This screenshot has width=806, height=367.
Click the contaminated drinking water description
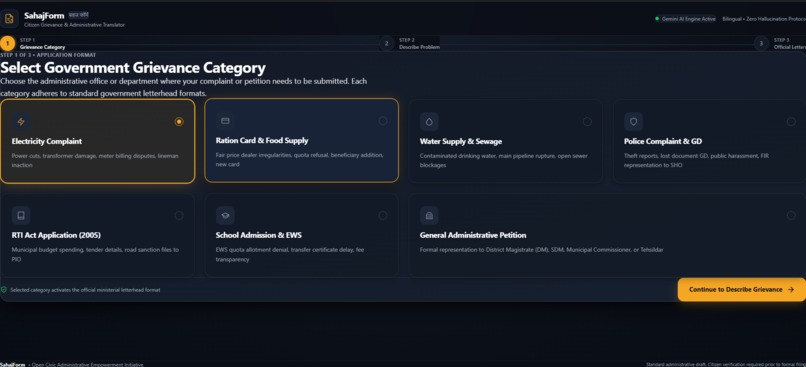point(503,160)
